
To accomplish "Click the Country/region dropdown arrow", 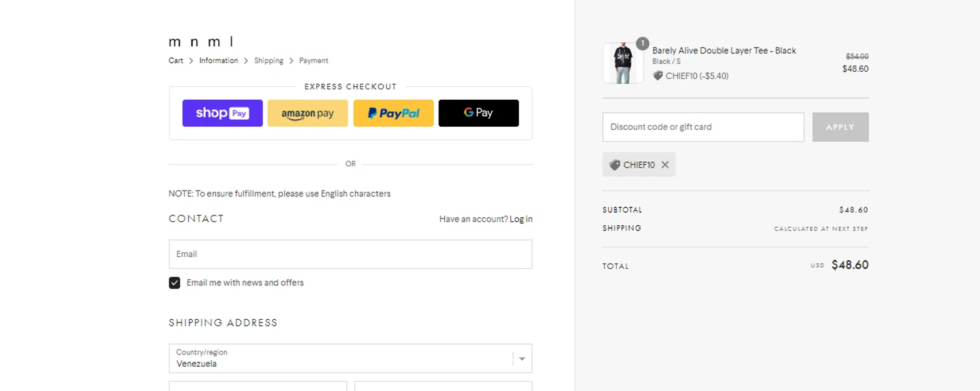I will click(x=521, y=358).
